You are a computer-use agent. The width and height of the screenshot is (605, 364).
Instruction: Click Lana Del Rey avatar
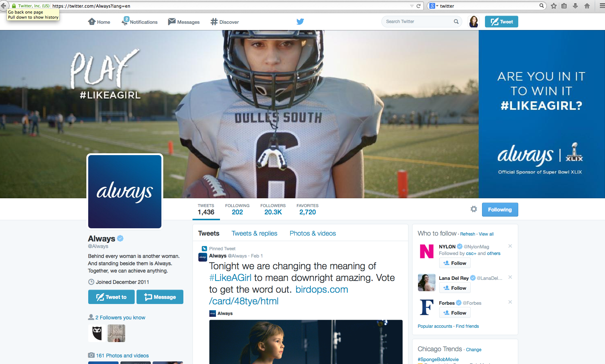(x=427, y=282)
